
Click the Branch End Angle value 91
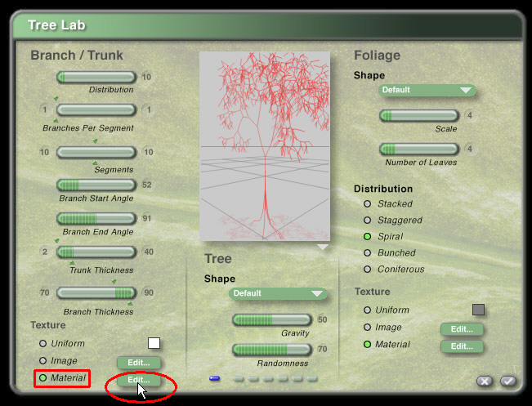point(147,218)
